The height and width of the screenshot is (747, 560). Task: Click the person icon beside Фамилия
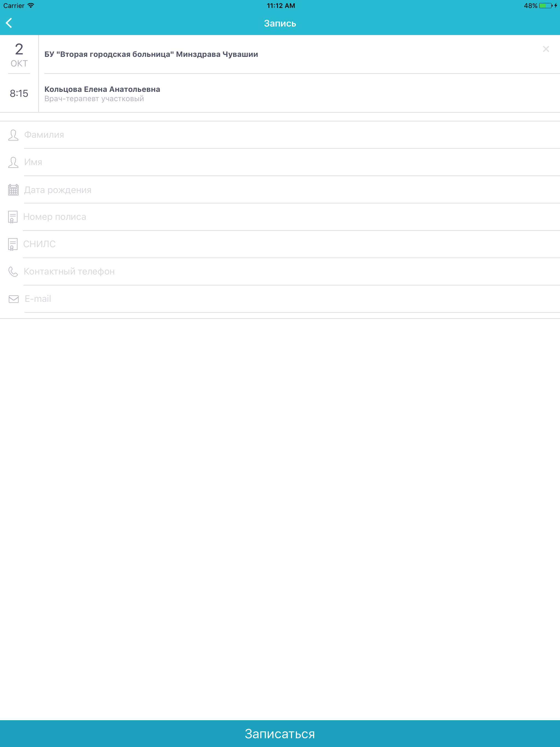pos(13,135)
